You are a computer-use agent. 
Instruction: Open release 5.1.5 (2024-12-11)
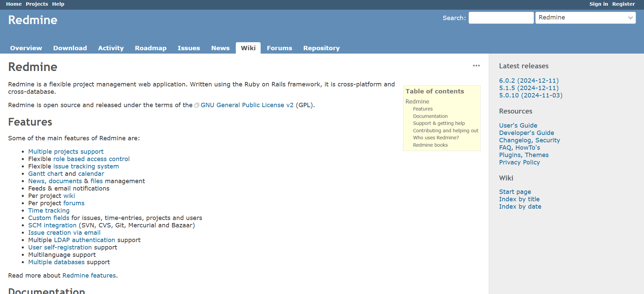529,88
